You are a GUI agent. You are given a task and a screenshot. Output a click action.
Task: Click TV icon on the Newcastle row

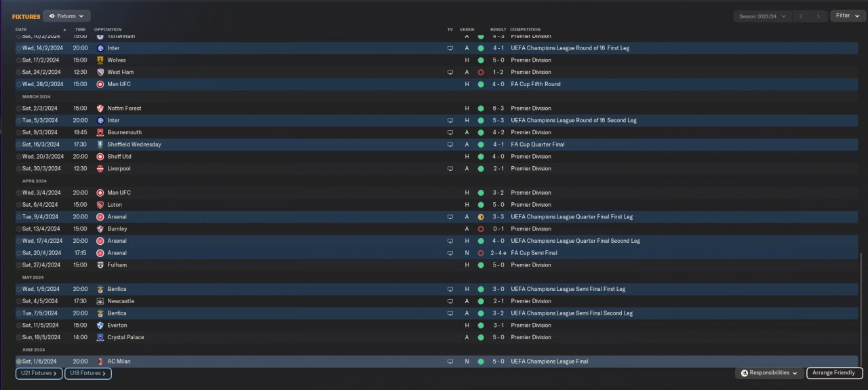[x=450, y=301]
